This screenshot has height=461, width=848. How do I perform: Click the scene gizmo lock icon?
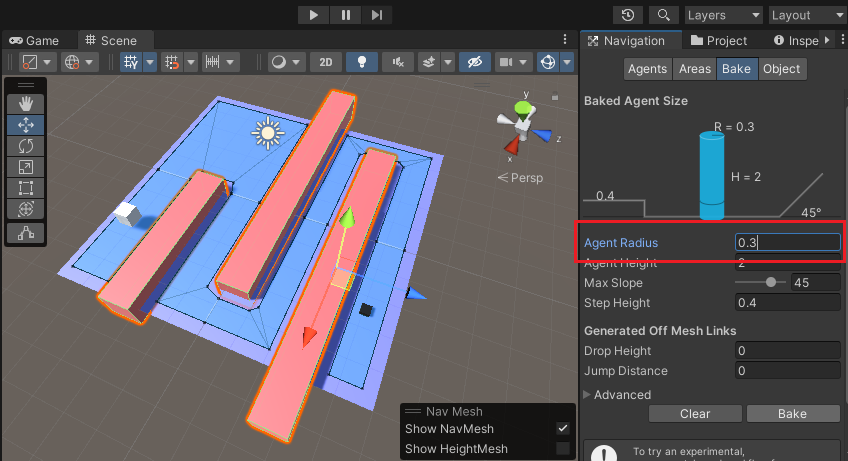click(x=554, y=97)
